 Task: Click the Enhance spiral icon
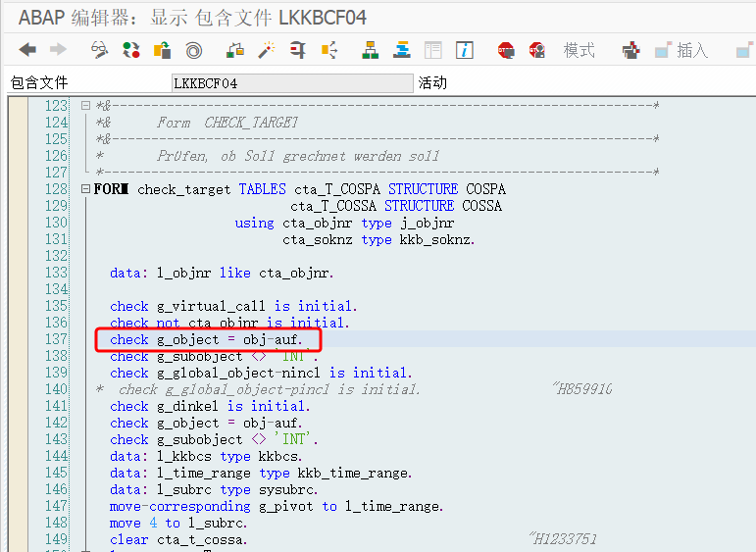[194, 50]
